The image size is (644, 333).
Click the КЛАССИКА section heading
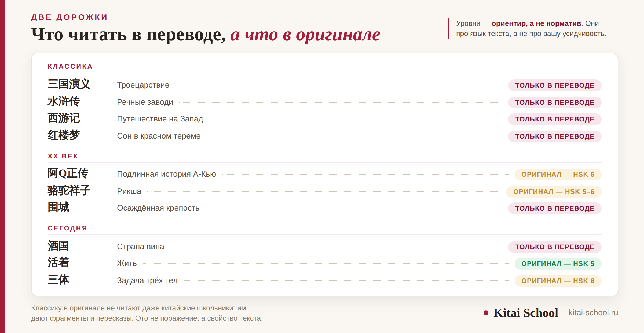[x=70, y=67]
